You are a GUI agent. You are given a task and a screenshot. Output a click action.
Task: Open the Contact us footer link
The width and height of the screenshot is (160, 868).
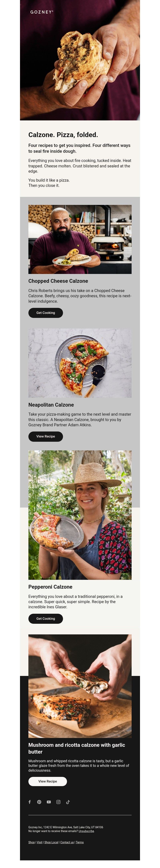click(67, 842)
